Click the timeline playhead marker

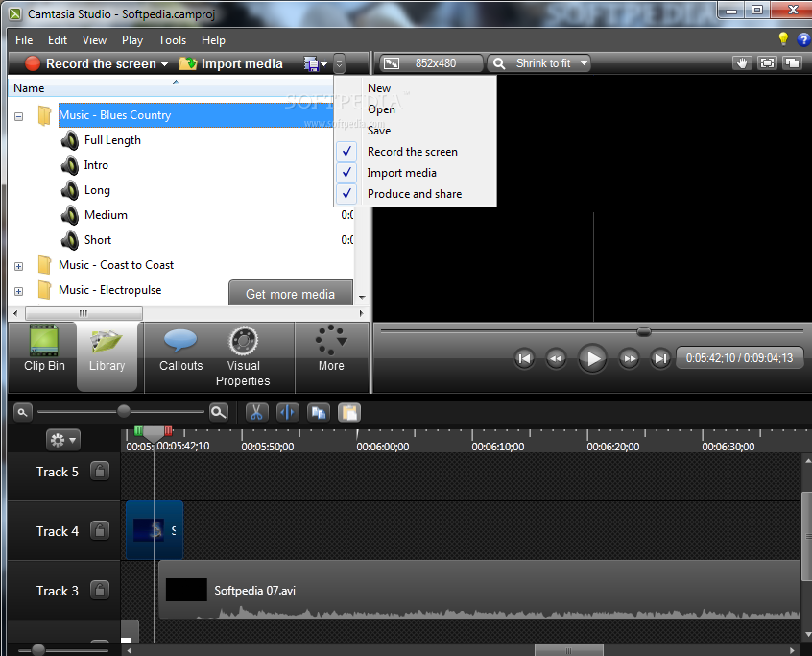154,434
